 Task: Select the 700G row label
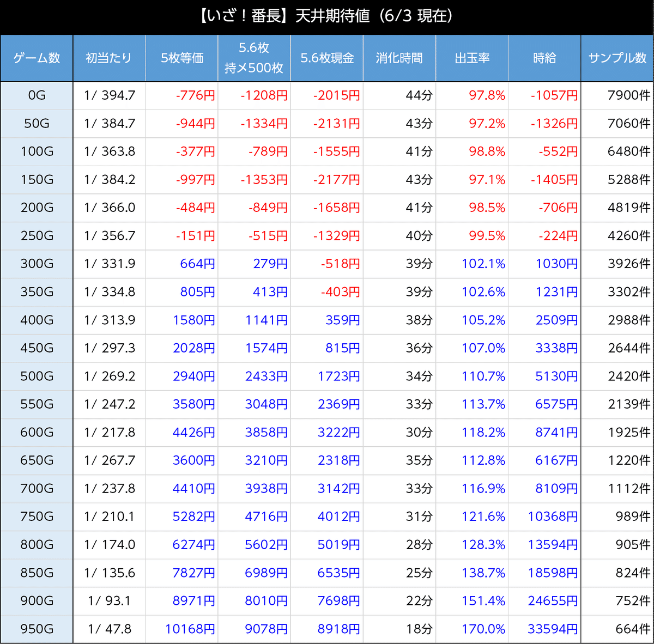pyautogui.click(x=37, y=489)
